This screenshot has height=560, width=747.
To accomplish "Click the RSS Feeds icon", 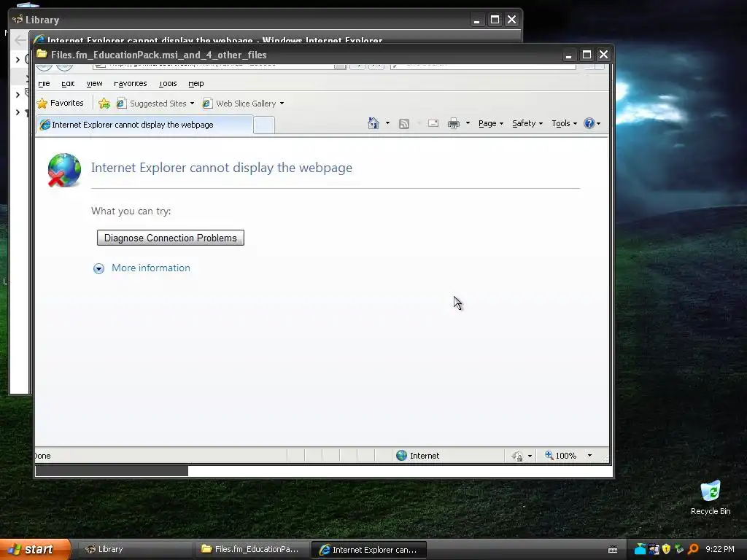I will (404, 124).
